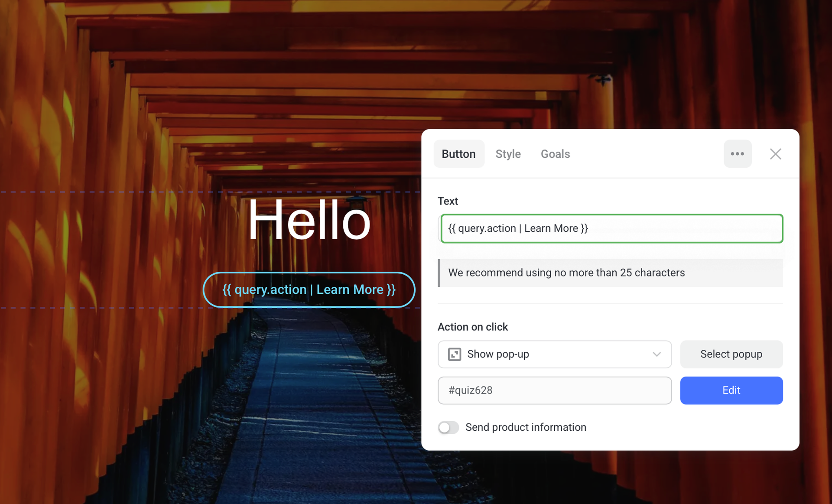Click the Action on click label
The width and height of the screenshot is (832, 504).
472,327
